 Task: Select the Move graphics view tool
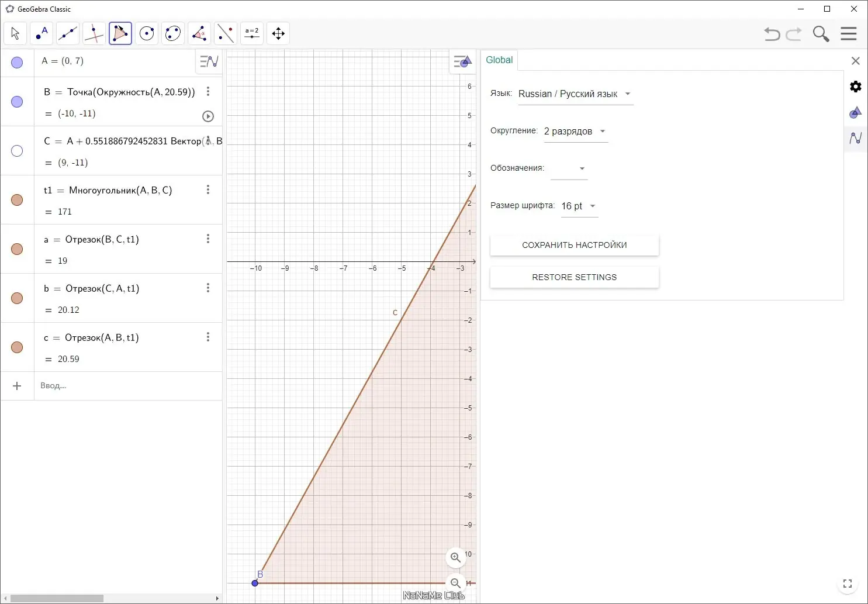click(278, 33)
